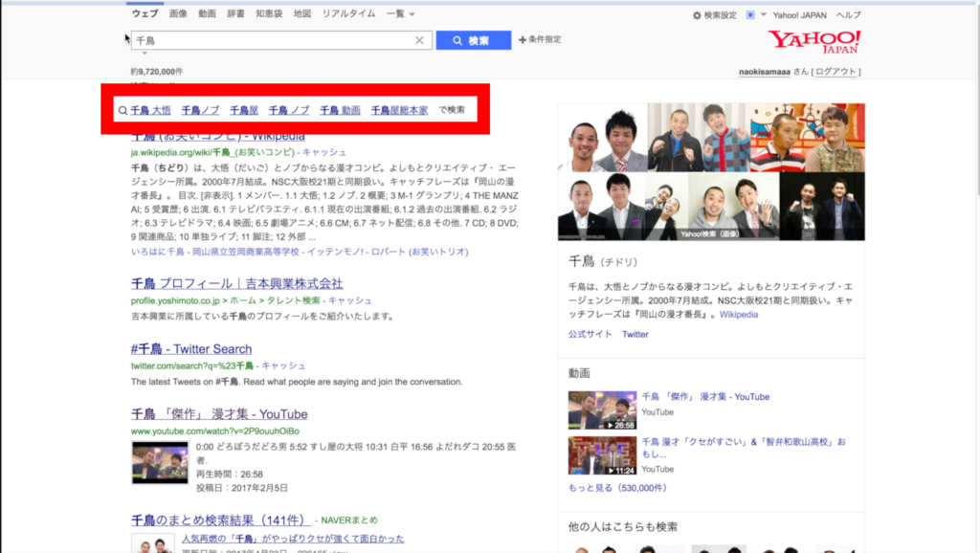Switch to the ウェブ tab
980x553 pixels.
point(145,13)
